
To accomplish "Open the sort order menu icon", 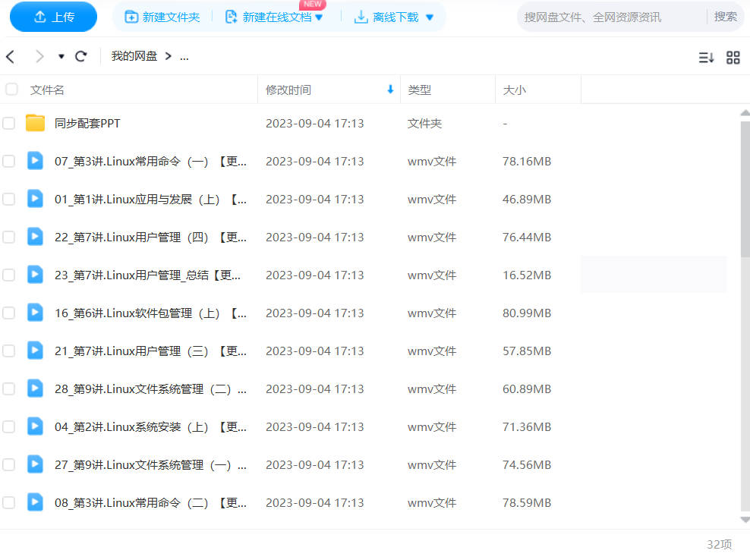I will (706, 58).
